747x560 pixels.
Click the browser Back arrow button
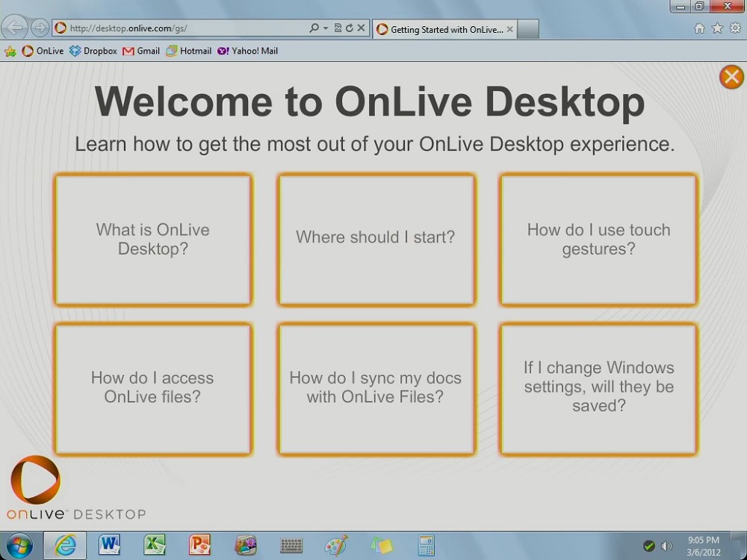click(x=14, y=28)
